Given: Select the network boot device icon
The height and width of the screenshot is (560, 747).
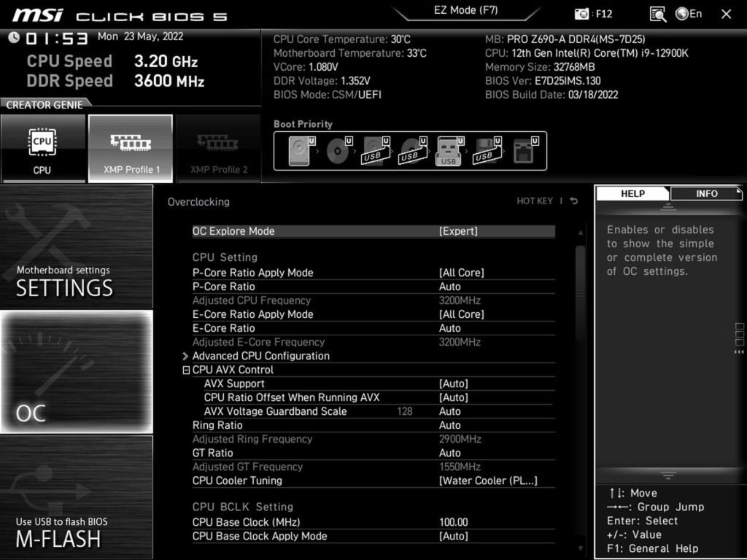Looking at the screenshot, I should point(525,151).
